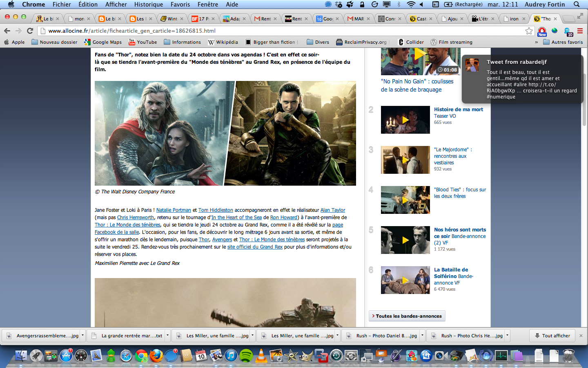Open the Alan Taylor link
The image size is (588, 368).
[x=333, y=210]
